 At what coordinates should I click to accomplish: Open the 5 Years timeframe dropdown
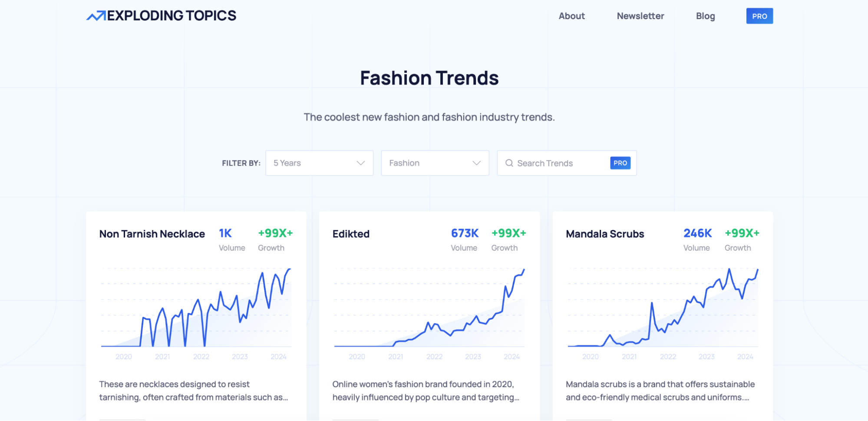pos(319,163)
